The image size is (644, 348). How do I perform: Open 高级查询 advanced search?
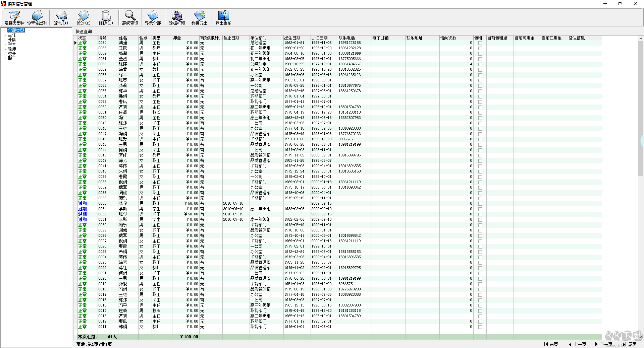click(130, 17)
